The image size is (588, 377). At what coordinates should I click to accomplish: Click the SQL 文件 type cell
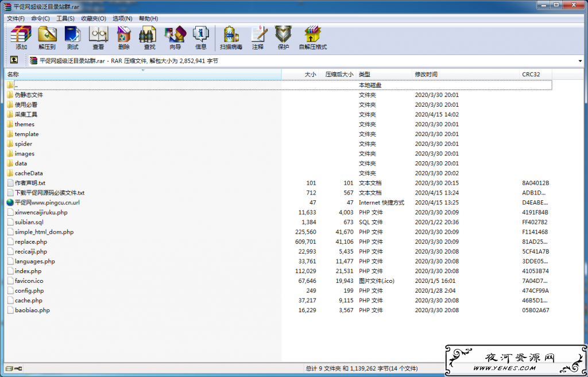(371, 222)
